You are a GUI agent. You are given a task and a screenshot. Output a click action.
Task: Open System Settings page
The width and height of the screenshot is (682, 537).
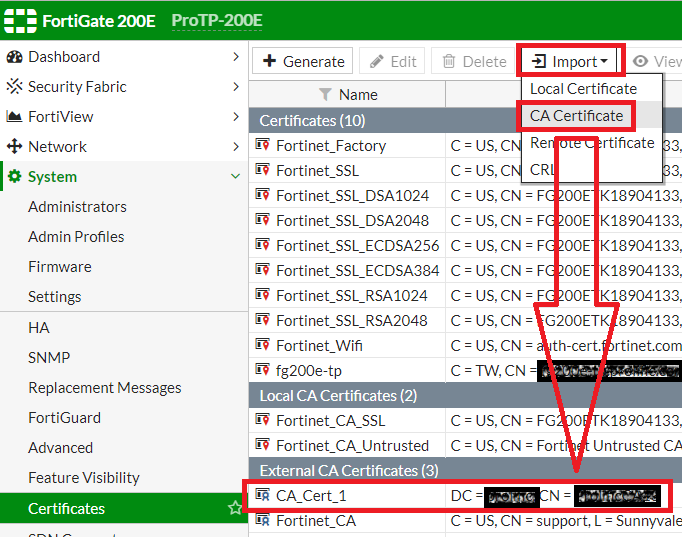(55, 297)
